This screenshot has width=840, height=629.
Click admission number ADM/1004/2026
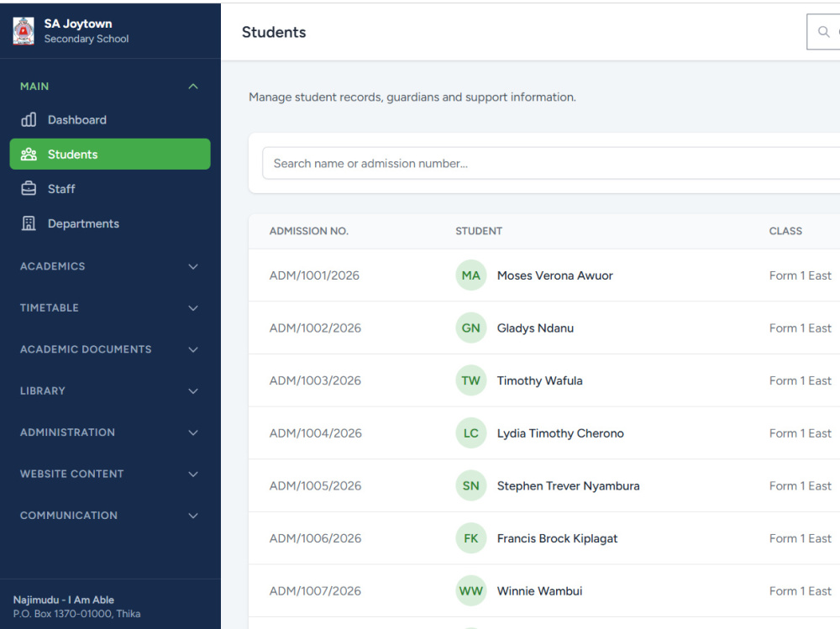coord(316,432)
